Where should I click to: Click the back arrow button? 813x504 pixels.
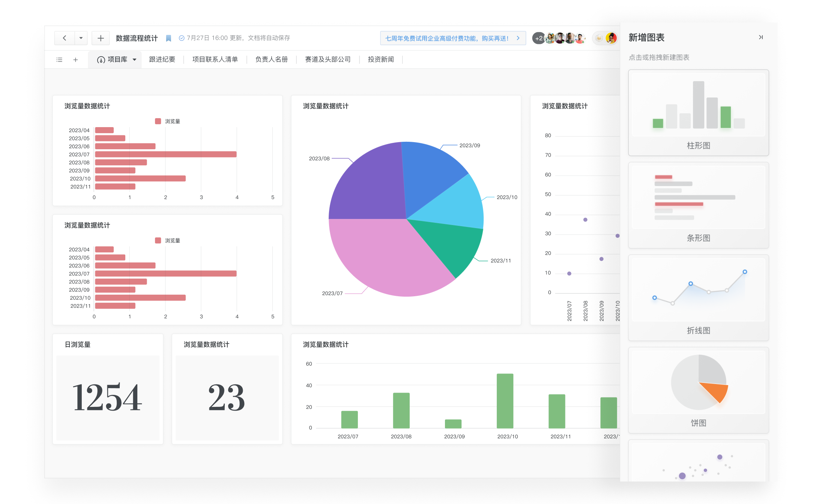[x=65, y=38]
